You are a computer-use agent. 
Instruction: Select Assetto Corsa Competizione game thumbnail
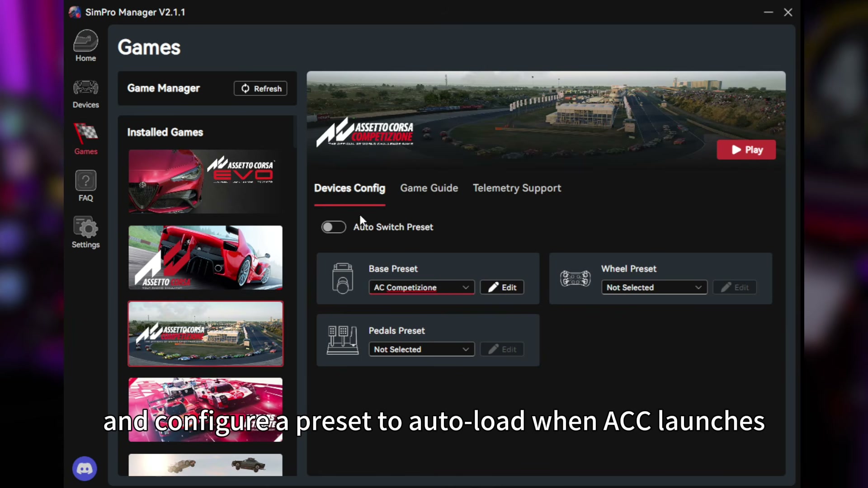click(205, 333)
